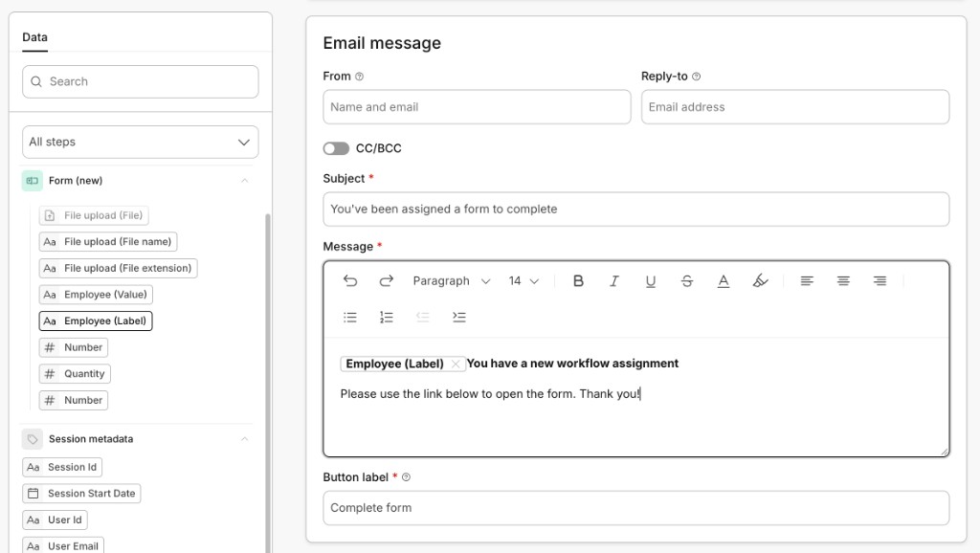Viewport: 980px width, 553px height.
Task: Click the Subject input field
Action: point(636,210)
